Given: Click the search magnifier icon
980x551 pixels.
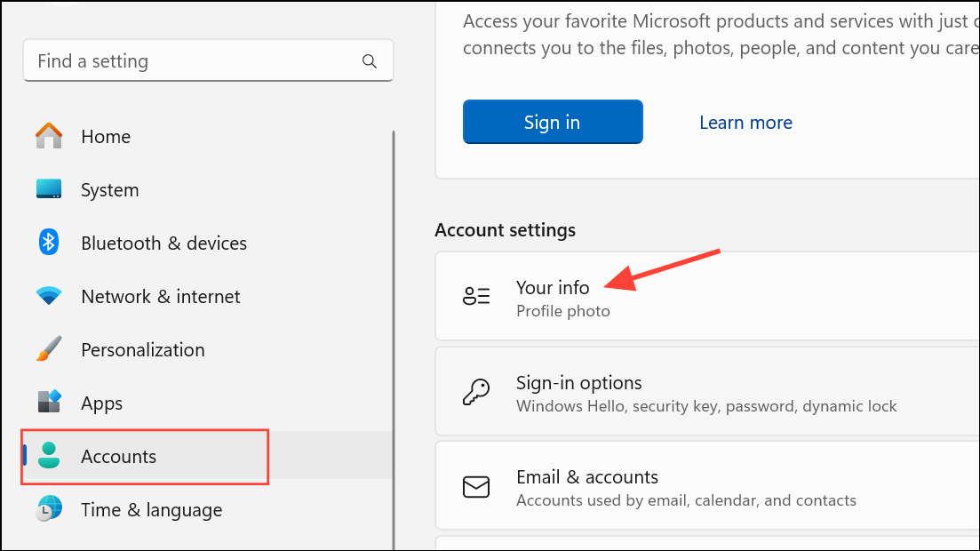Looking at the screenshot, I should click(x=370, y=61).
